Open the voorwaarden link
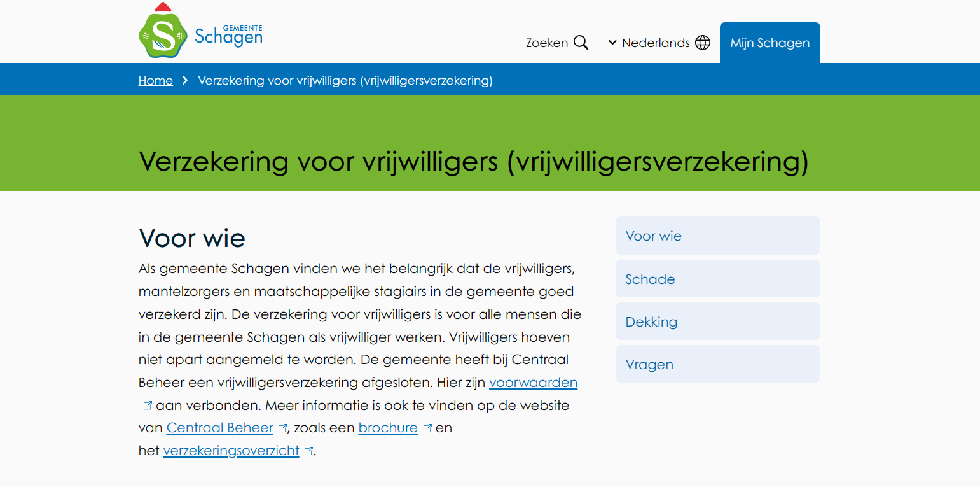 533,382
